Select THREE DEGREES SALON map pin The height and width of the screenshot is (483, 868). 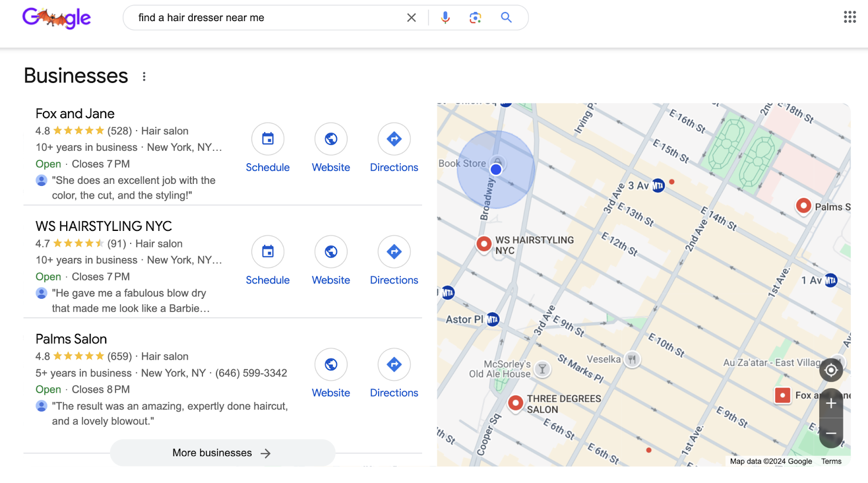click(515, 403)
